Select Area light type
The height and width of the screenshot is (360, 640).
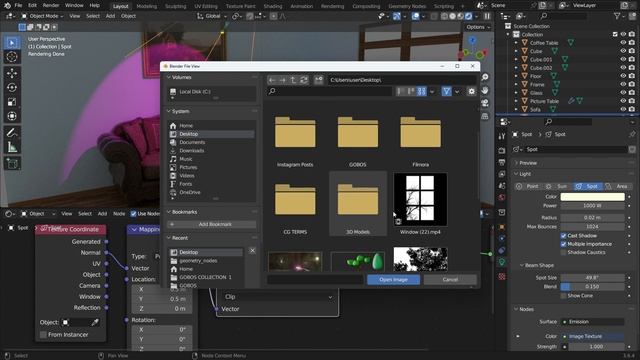[x=617, y=186]
